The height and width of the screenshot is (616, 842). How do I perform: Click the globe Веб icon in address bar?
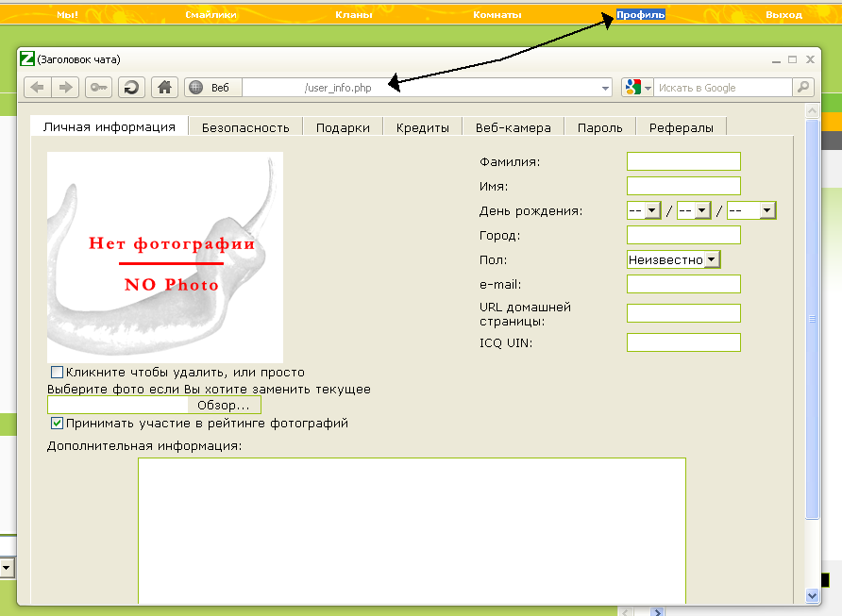pos(196,88)
